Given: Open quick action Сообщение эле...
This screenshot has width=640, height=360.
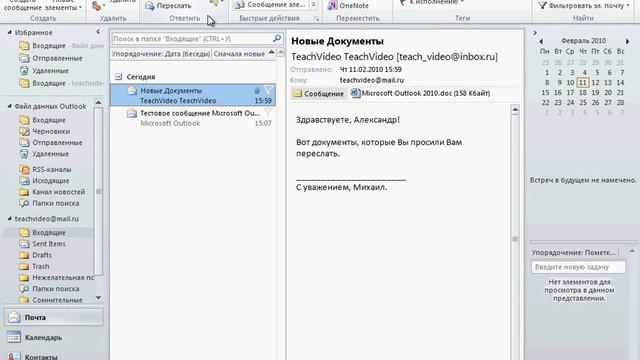Looking at the screenshot, I should 270,5.
